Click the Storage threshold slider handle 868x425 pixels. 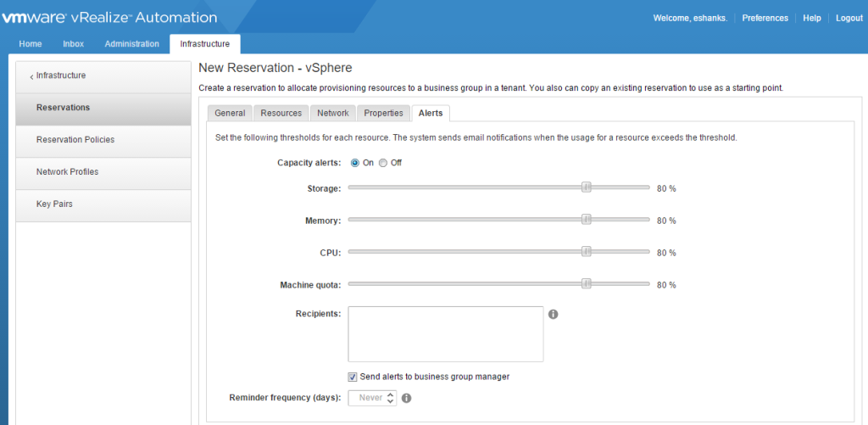tap(586, 187)
